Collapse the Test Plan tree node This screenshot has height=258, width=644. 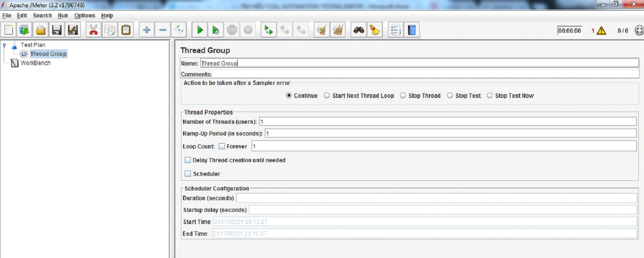click(4, 45)
